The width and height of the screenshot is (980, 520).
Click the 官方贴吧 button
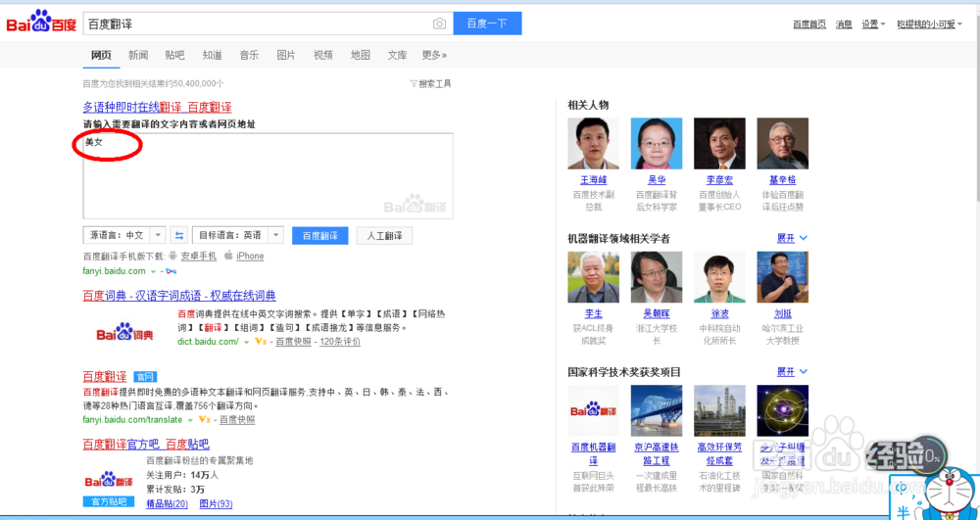tap(109, 501)
